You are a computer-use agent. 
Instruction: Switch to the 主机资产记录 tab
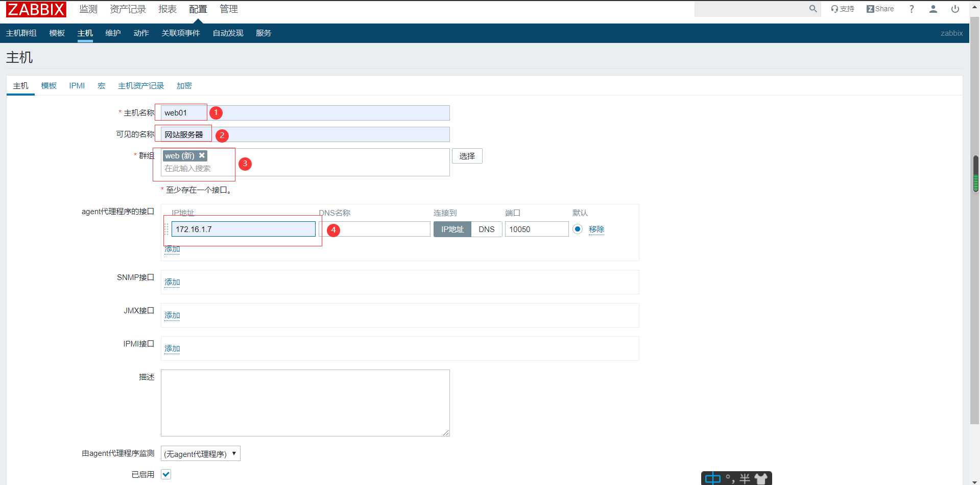click(x=141, y=86)
